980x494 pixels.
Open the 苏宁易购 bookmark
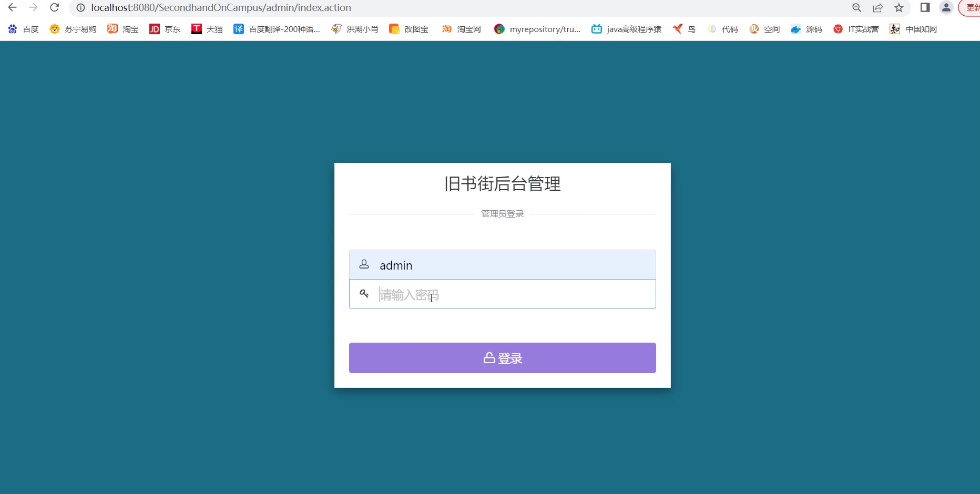[x=73, y=29]
